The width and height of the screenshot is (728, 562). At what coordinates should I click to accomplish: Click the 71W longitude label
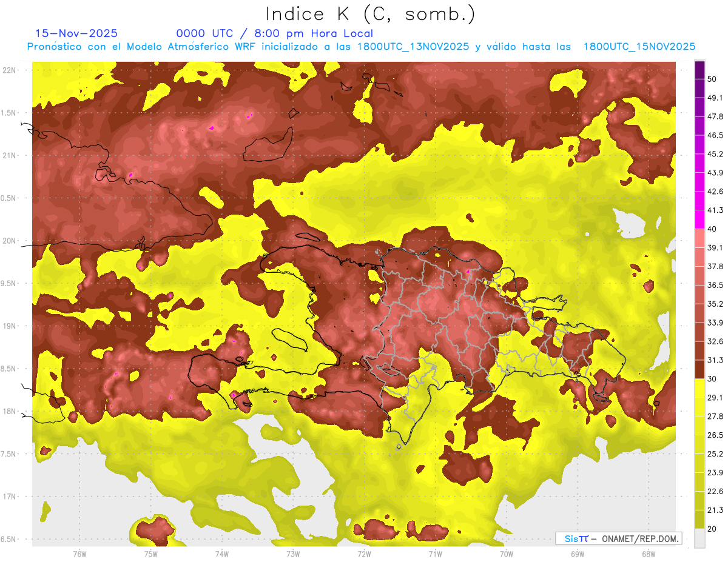[435, 554]
